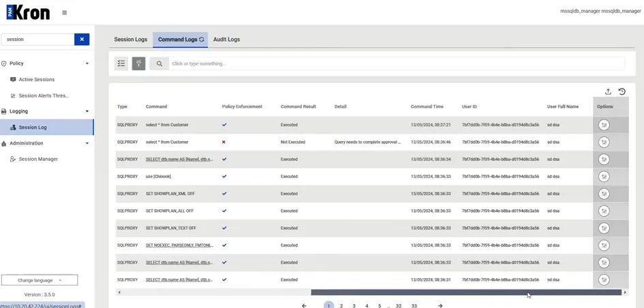Collapse the Policy section arrow
Screen dimensions: 644x308
(x=87, y=63)
